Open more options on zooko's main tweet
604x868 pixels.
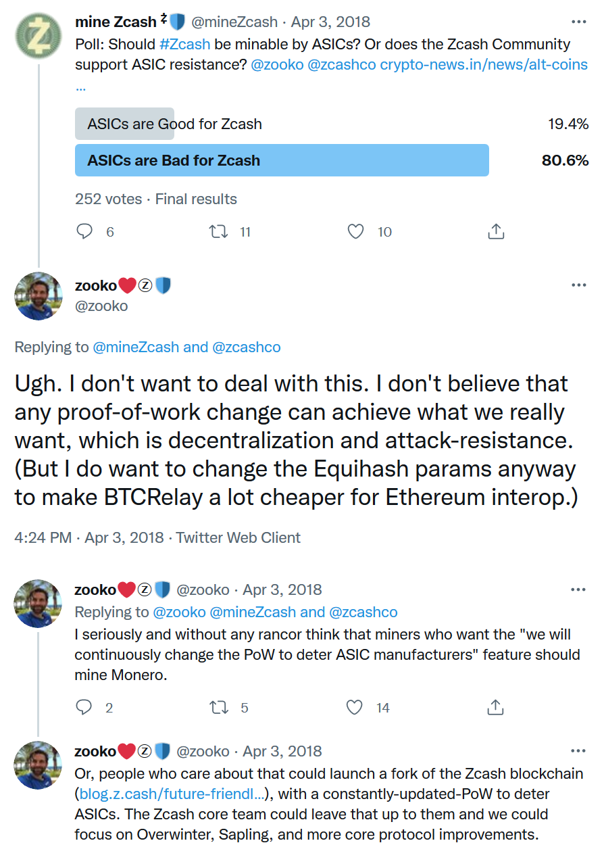pos(578,285)
